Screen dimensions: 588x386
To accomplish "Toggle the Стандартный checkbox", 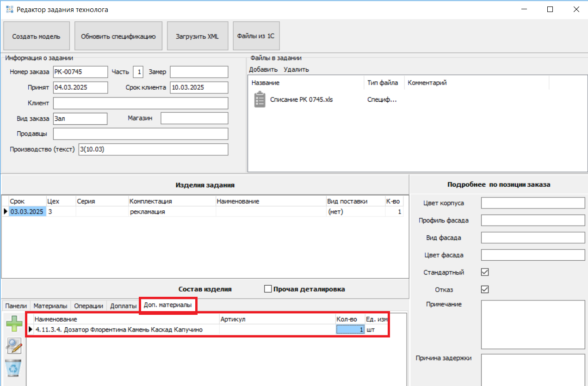I will coord(485,272).
